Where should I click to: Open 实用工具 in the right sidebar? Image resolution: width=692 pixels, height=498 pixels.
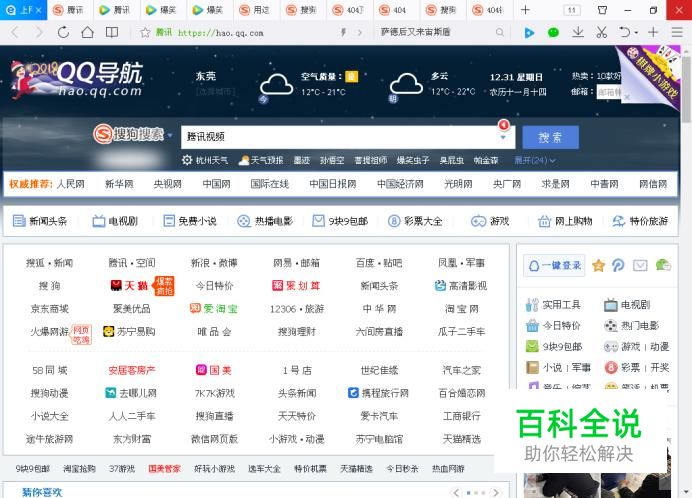(553, 305)
